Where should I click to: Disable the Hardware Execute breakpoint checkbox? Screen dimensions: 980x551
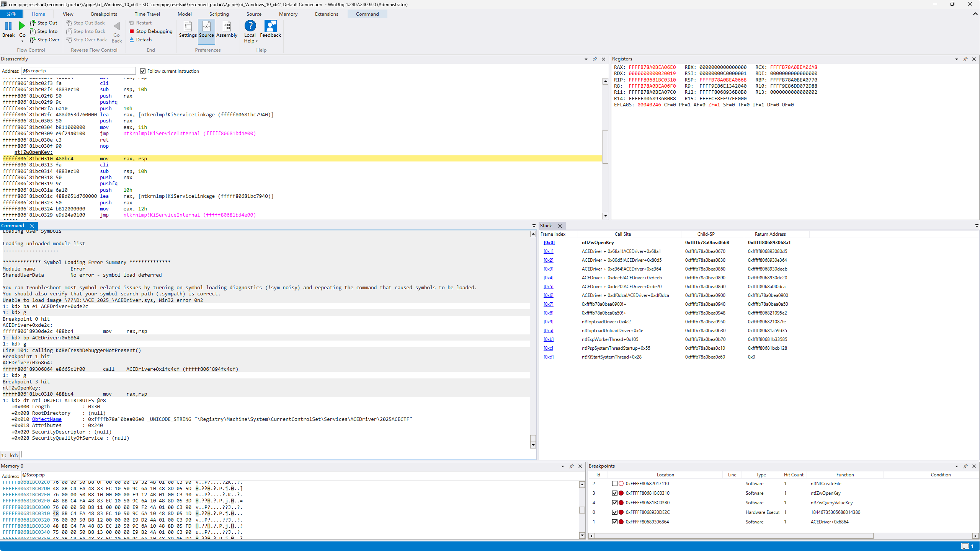614,512
